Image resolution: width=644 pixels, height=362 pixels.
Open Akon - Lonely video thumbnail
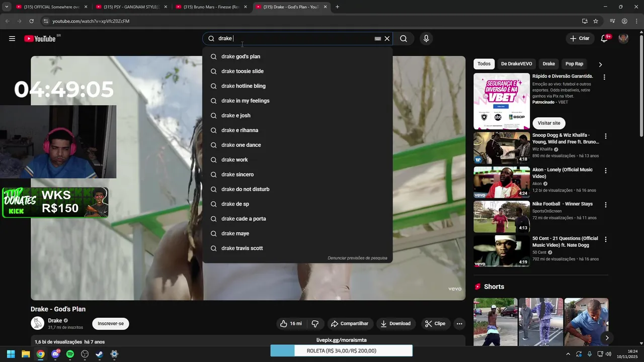click(x=502, y=183)
